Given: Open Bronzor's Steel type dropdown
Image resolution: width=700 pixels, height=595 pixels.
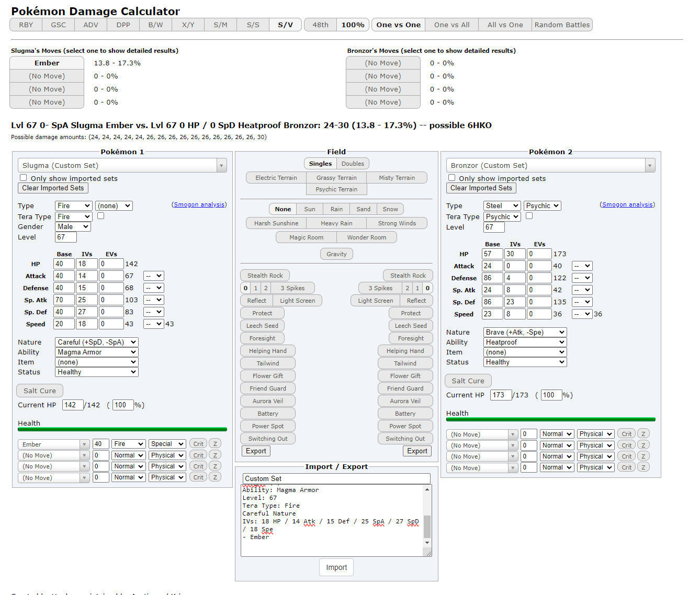Looking at the screenshot, I should [x=502, y=205].
